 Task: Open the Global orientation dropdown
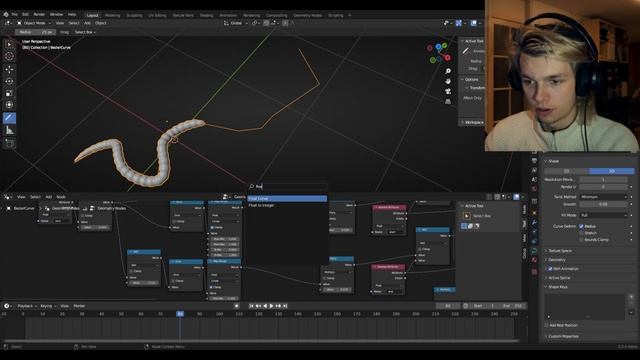(x=236, y=23)
